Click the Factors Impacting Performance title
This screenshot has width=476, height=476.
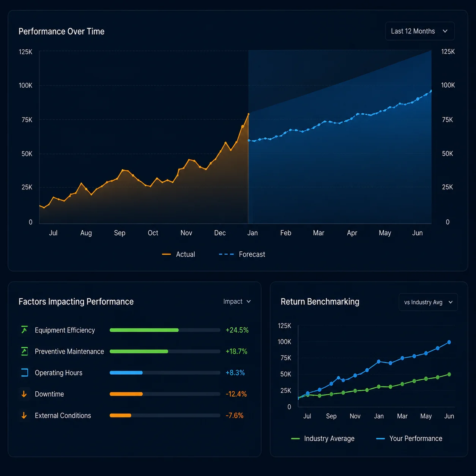click(76, 301)
